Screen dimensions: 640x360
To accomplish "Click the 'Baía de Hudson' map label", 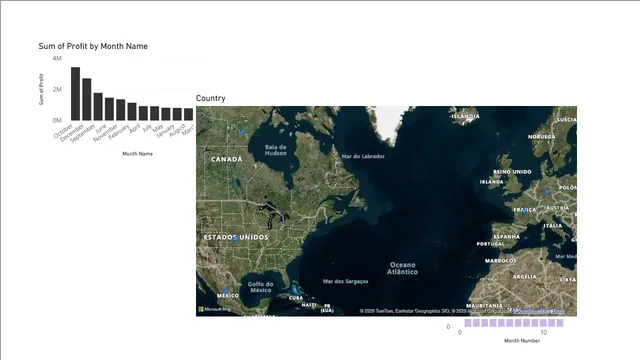I will [276, 150].
